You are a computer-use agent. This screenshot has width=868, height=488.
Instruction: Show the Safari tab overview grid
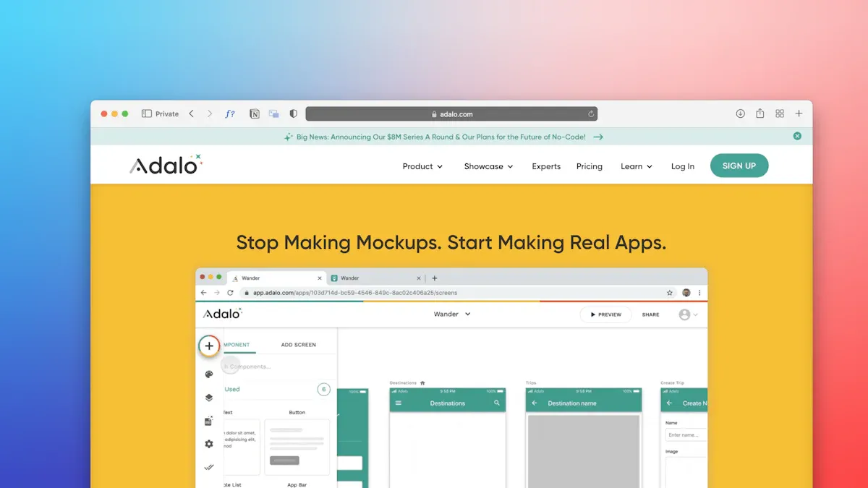(x=780, y=114)
